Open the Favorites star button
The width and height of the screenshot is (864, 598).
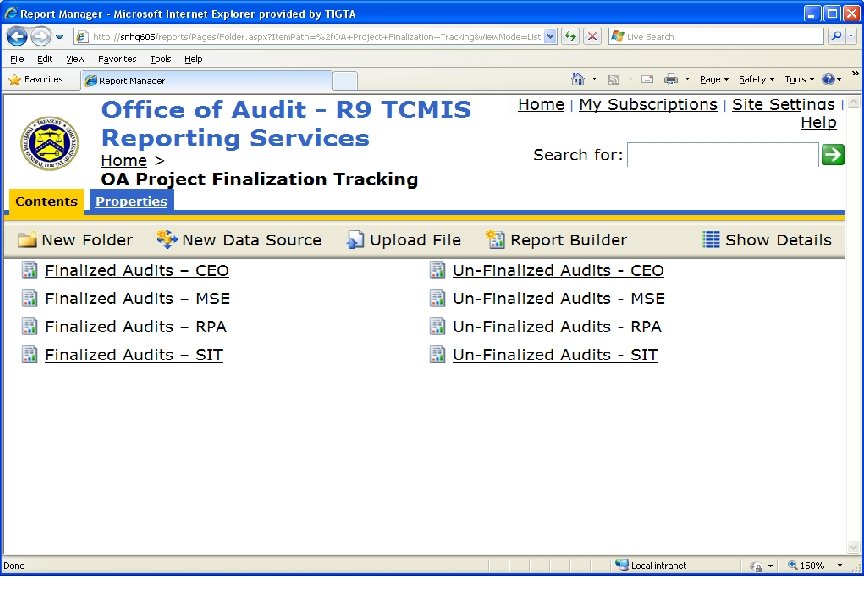coord(35,80)
